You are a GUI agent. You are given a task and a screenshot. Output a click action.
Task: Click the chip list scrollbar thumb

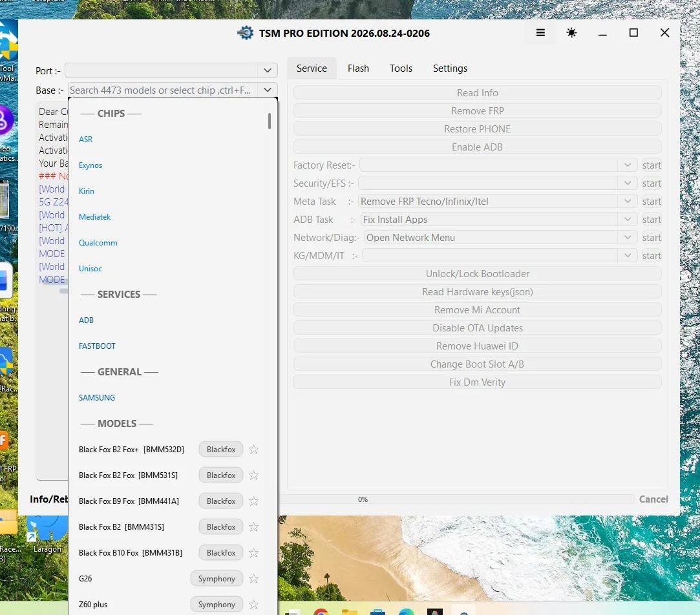(269, 121)
